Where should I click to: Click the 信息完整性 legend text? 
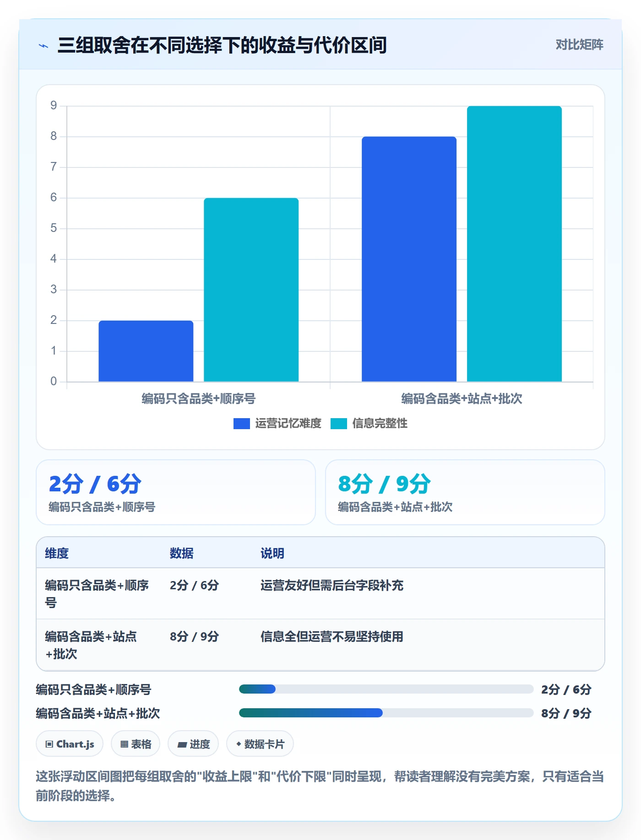click(x=380, y=424)
